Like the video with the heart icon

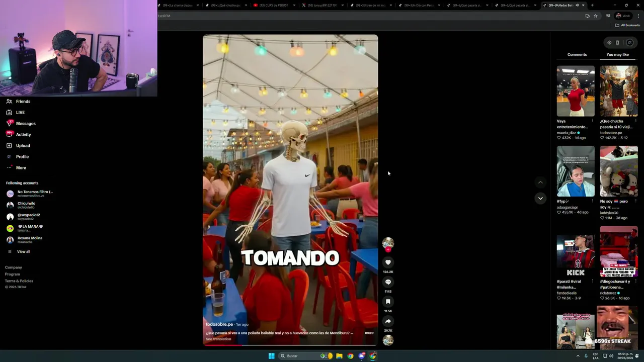[x=388, y=262]
